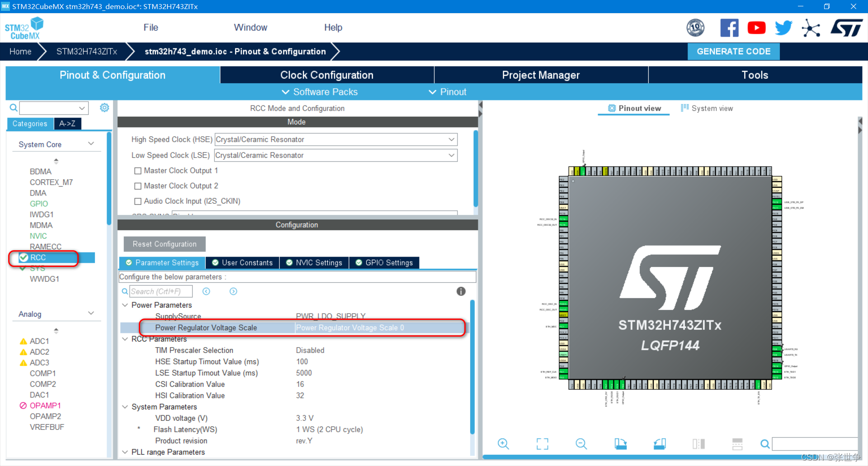The height and width of the screenshot is (466, 868).
Task: Open the User Constants tab
Action: click(242, 263)
